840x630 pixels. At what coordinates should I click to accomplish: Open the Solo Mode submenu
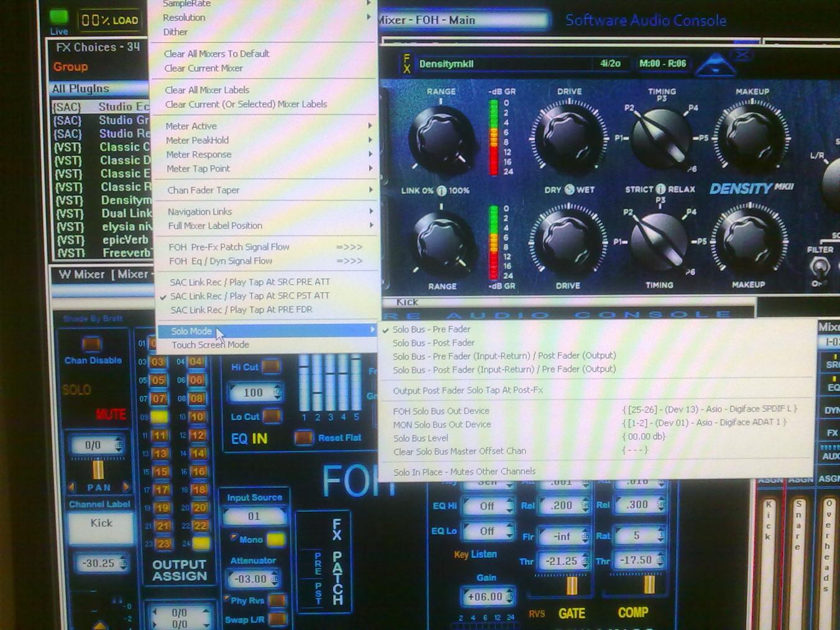pyautogui.click(x=267, y=331)
